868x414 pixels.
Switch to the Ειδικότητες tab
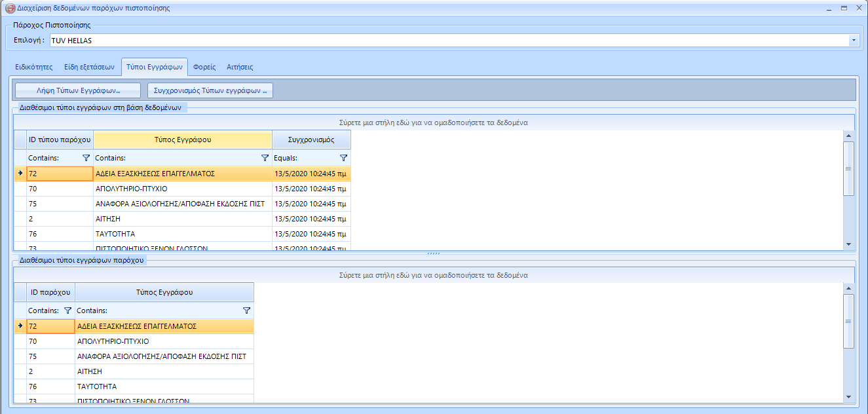(x=33, y=67)
